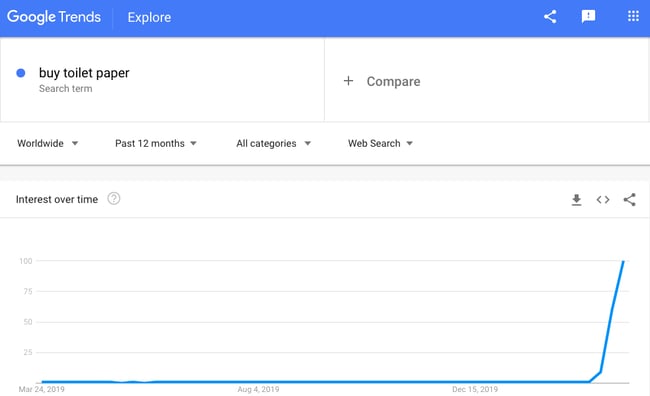
Task: Click the plus icon next to Compare
Action: [x=349, y=81]
